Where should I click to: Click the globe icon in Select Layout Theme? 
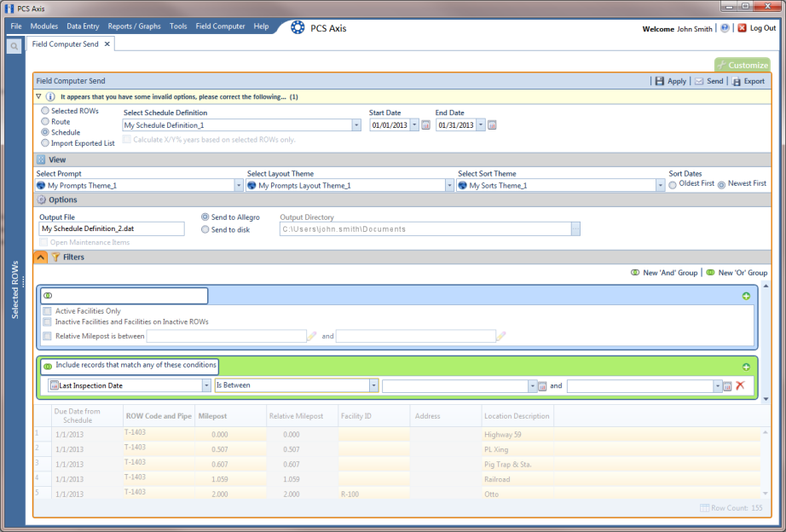(x=251, y=186)
